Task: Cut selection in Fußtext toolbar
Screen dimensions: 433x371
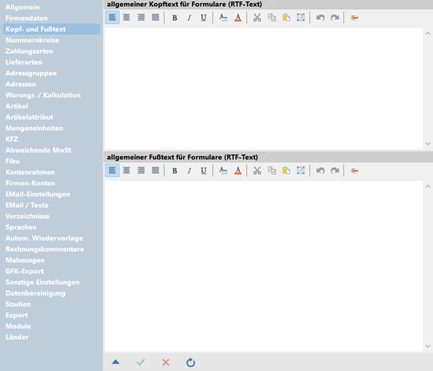Action: [x=257, y=171]
